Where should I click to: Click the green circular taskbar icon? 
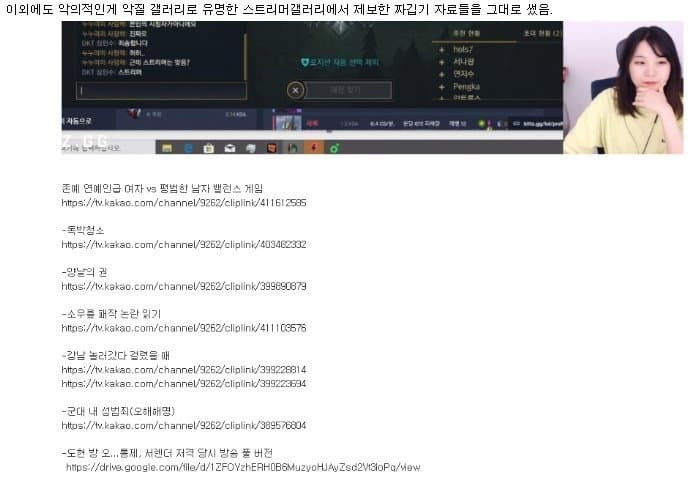tap(334, 148)
